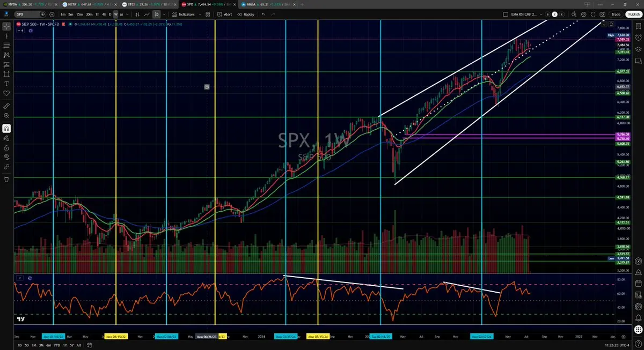Set range to YTD
The image size is (644, 350).
click(57, 345)
